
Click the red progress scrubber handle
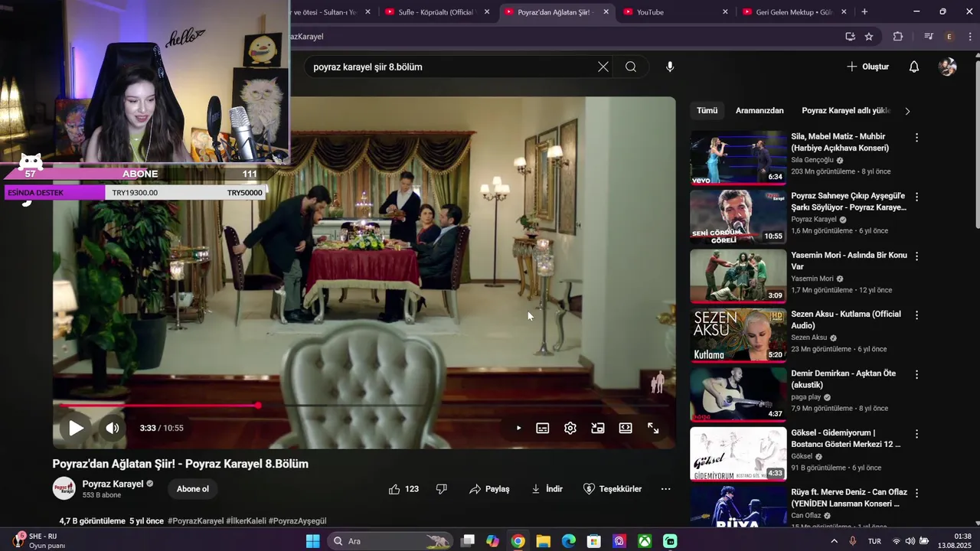click(258, 406)
